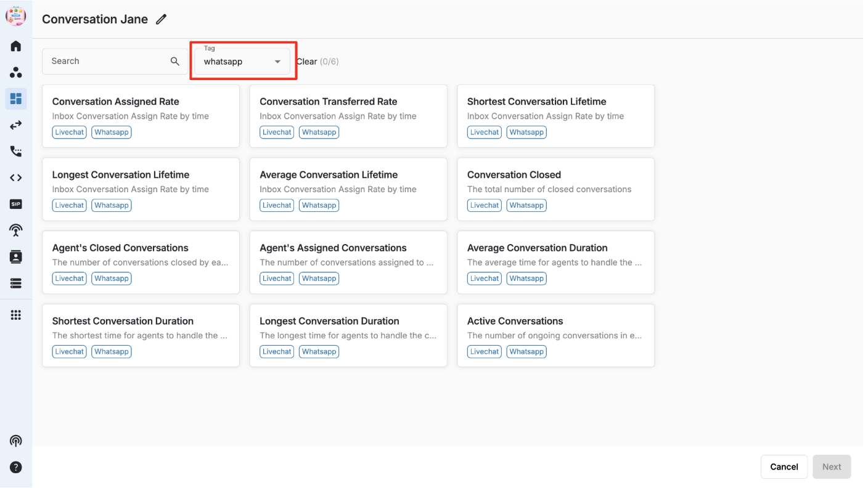Focus the Search input field
This screenshot has height=488, width=868.
[x=115, y=61]
